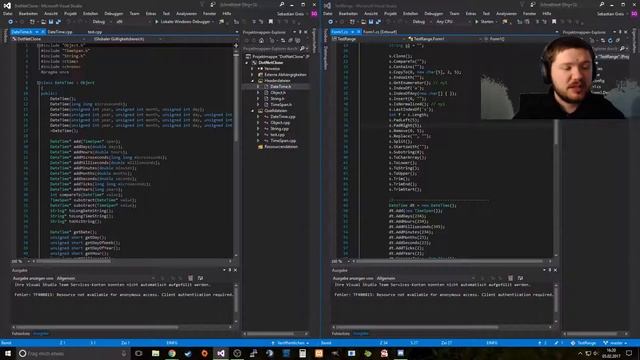Collapse Quelldateien folder in Solution Explorer
640x360 pixels.
coord(253,111)
